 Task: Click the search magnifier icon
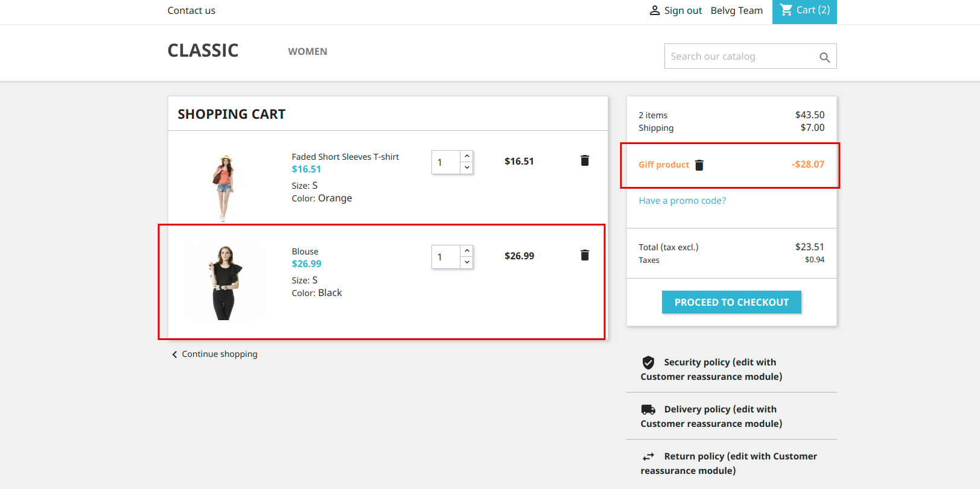point(824,57)
